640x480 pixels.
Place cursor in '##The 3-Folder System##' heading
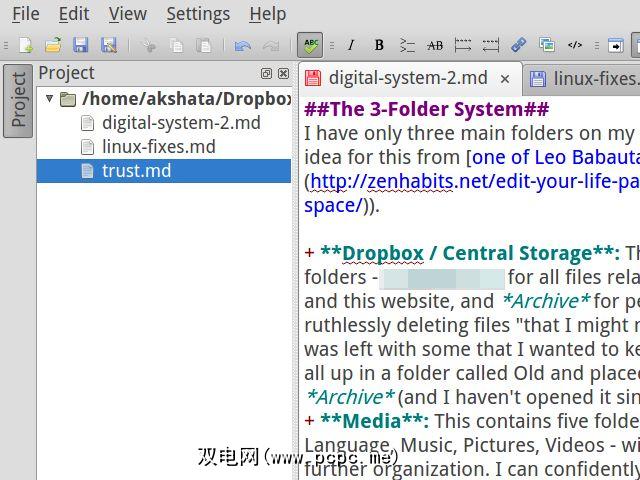427,109
